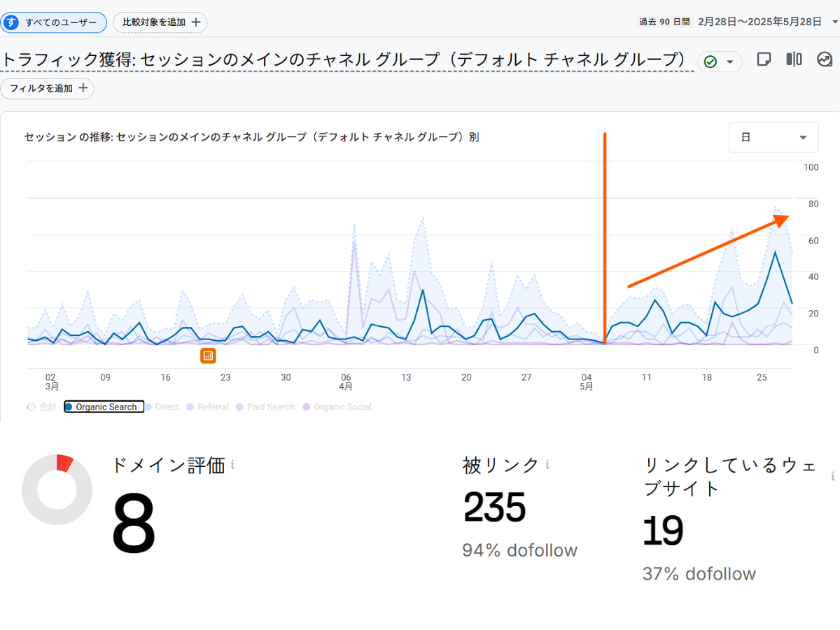Click the plus icon in 比較対象を追加
The width and height of the screenshot is (840, 630).
coord(196,22)
